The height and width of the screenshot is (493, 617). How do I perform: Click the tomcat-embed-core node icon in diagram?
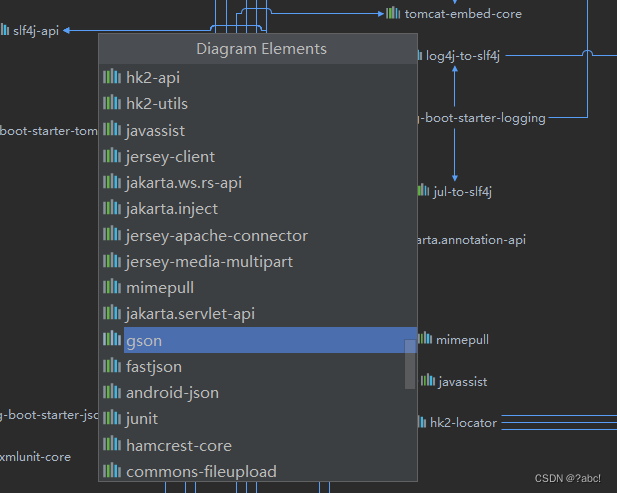(x=393, y=13)
